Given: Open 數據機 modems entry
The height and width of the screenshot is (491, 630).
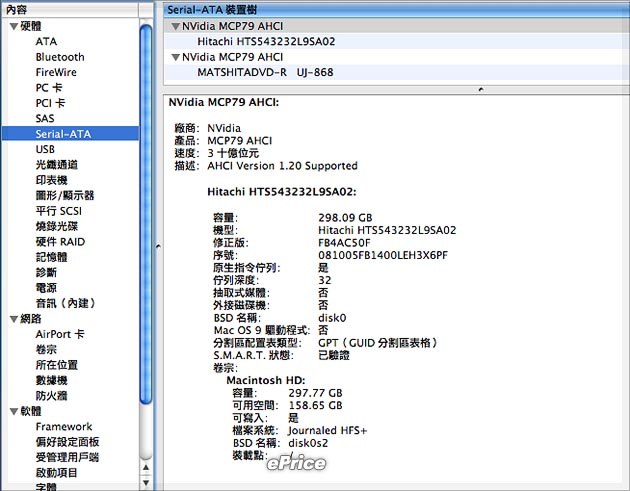Looking at the screenshot, I should pos(51,381).
